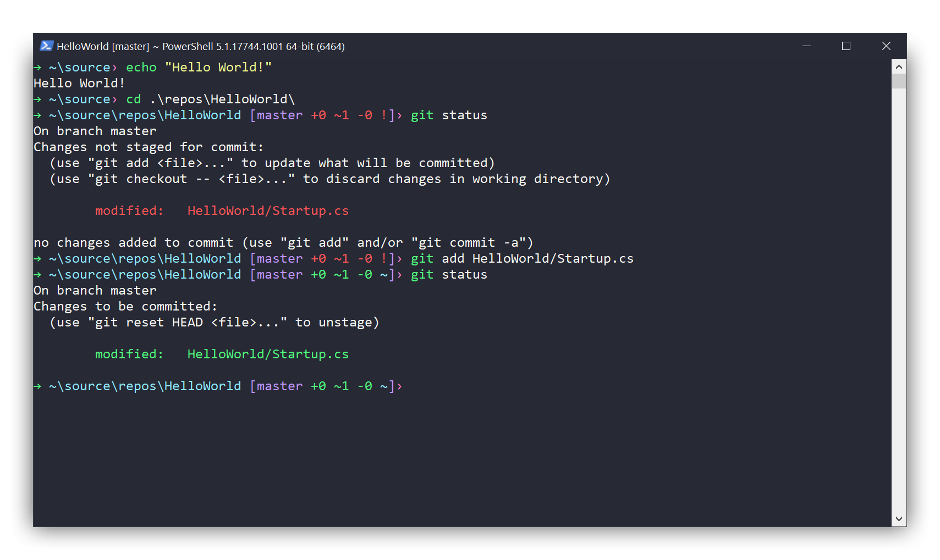Click the "+0" staged counter in the last prompt
The width and height of the screenshot is (940, 560).
pos(318,386)
